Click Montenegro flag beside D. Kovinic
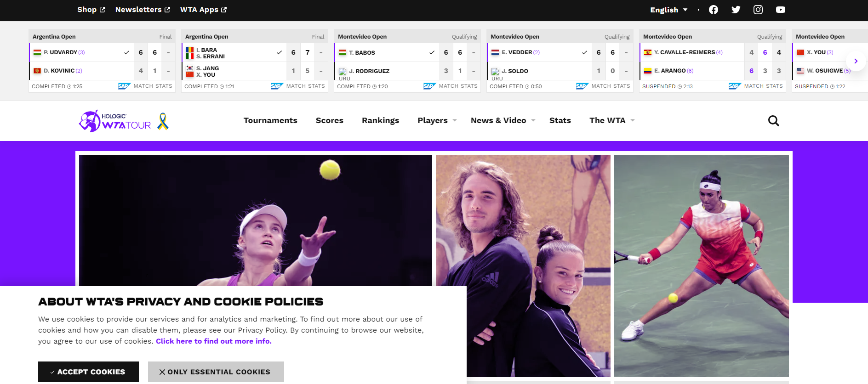The height and width of the screenshot is (384, 868). pyautogui.click(x=37, y=71)
